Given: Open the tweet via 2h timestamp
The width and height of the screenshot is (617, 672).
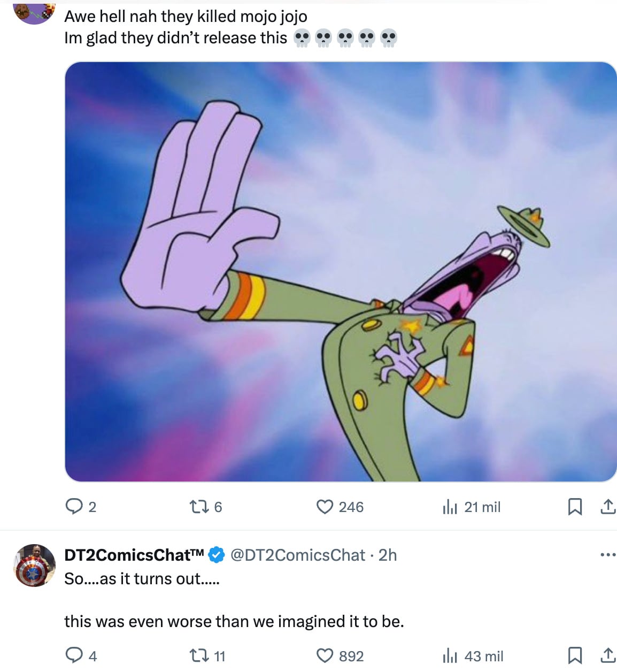Looking at the screenshot, I should coord(388,555).
